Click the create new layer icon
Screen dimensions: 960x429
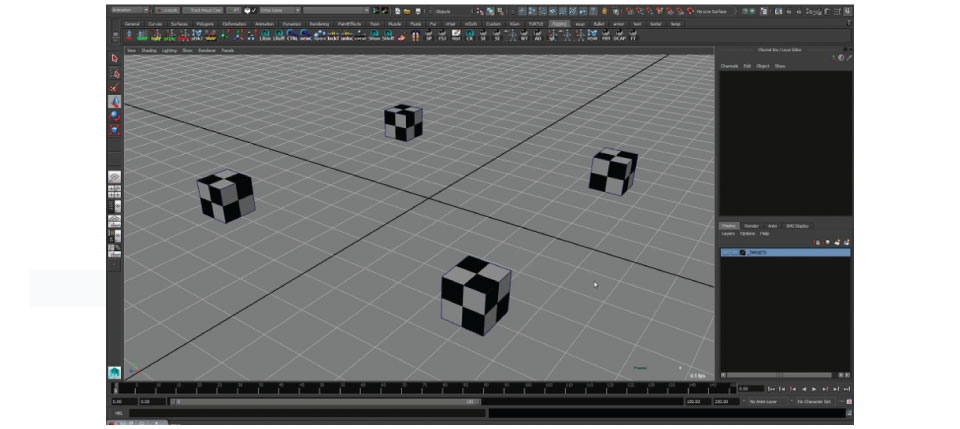click(x=839, y=242)
